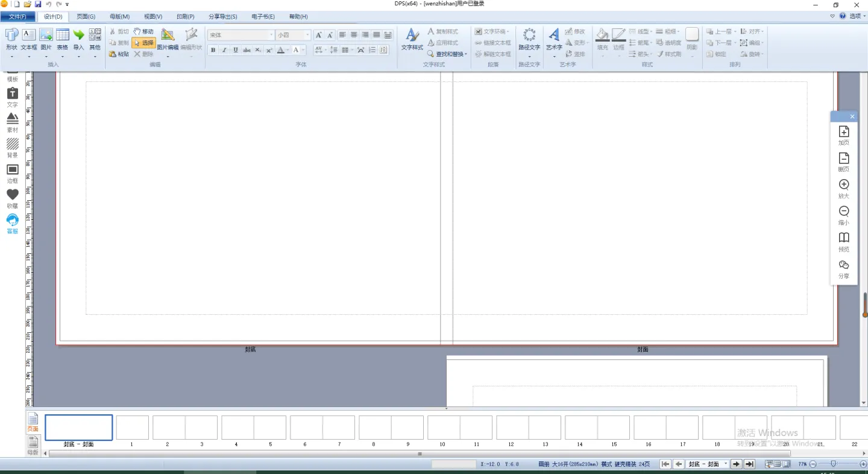This screenshot has height=474, width=868.
Task: Open the 封底 - 封面 page selector dropdown
Action: pos(726,464)
